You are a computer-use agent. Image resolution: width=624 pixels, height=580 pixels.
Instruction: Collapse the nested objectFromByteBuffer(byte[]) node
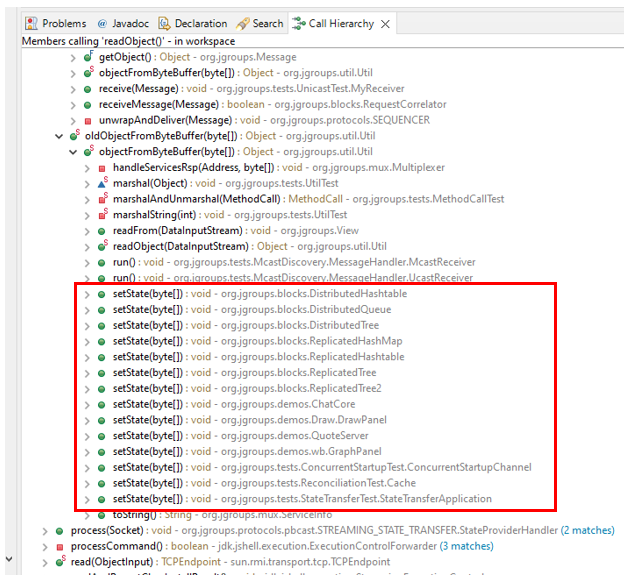pos(73,152)
